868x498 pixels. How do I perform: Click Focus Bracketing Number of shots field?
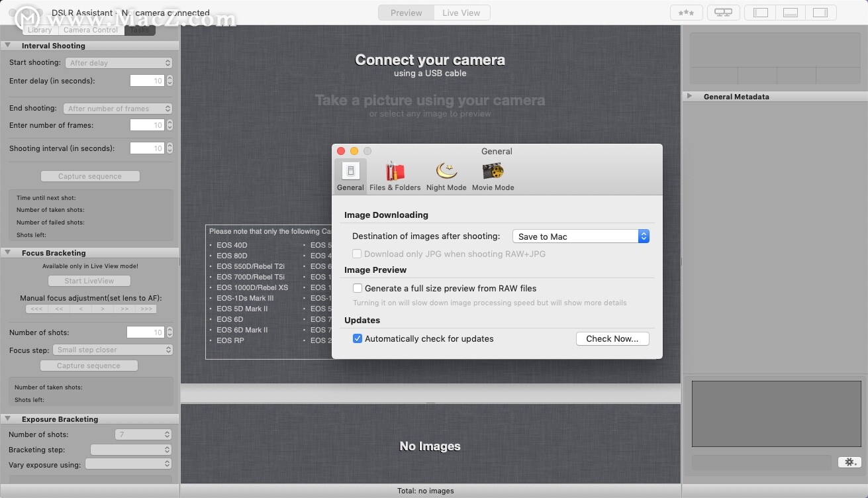(x=145, y=332)
